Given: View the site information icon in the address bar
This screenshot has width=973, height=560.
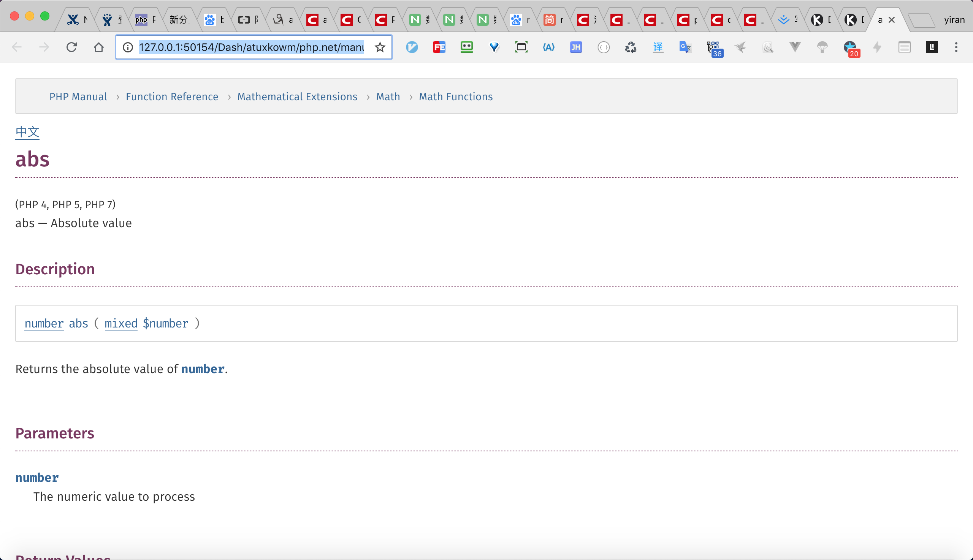Looking at the screenshot, I should coord(128,47).
